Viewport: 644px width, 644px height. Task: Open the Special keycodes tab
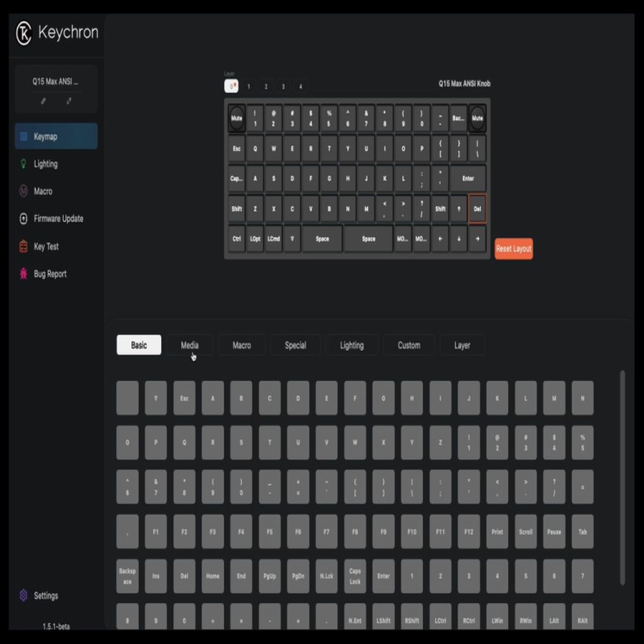point(295,345)
